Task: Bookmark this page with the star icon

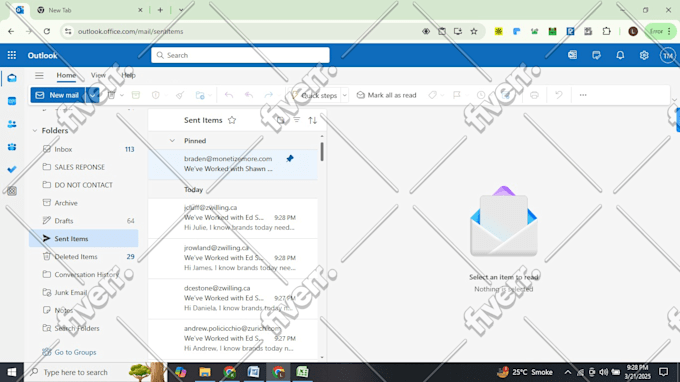Action: click(474, 31)
